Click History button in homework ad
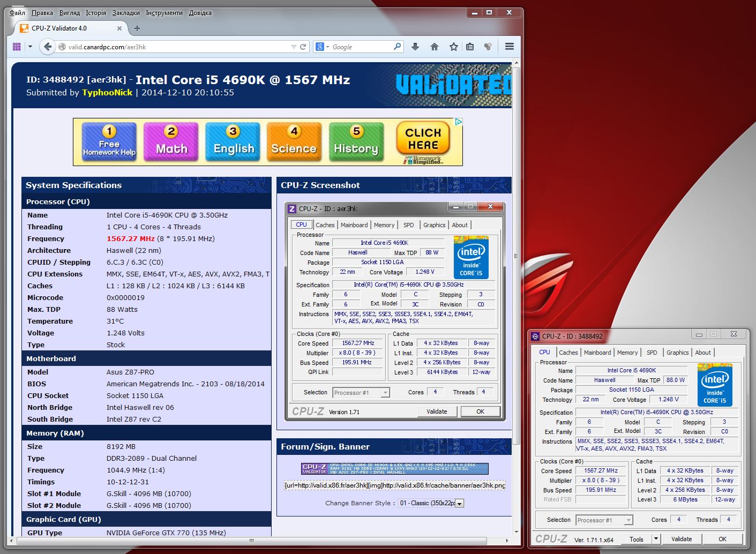 pos(356,141)
